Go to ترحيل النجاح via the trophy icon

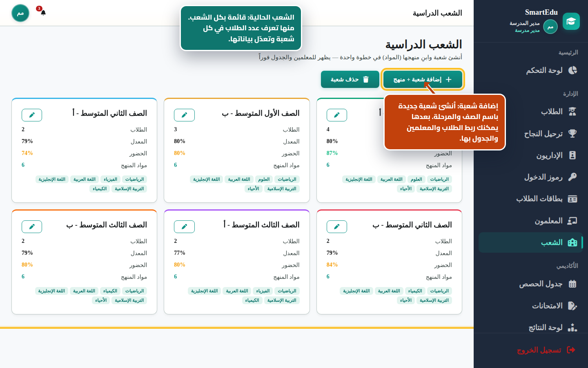[572, 134]
